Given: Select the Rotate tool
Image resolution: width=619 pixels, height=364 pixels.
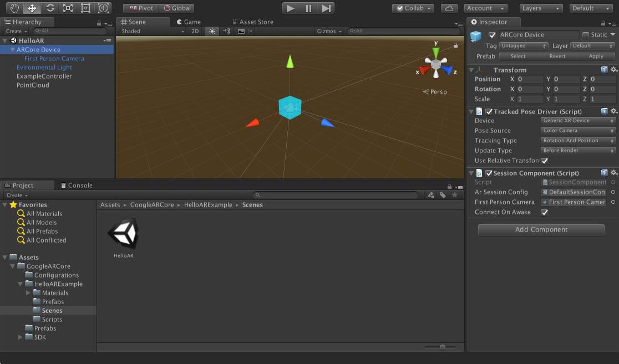Looking at the screenshot, I should pos(50,8).
